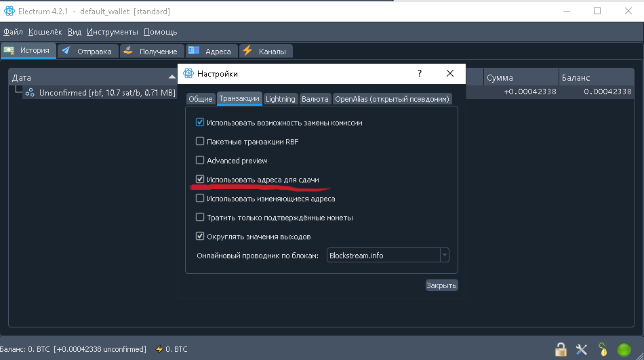Click the Закрыть button

click(441, 285)
